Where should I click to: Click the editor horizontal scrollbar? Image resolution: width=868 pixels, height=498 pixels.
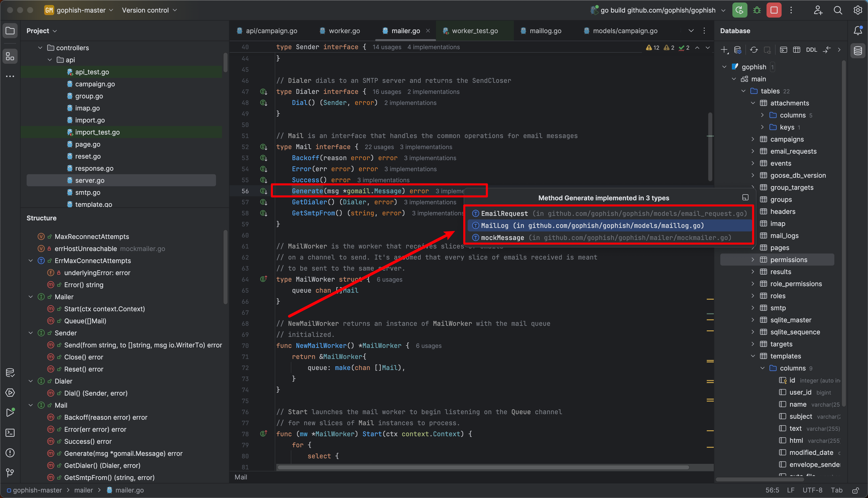click(x=482, y=467)
